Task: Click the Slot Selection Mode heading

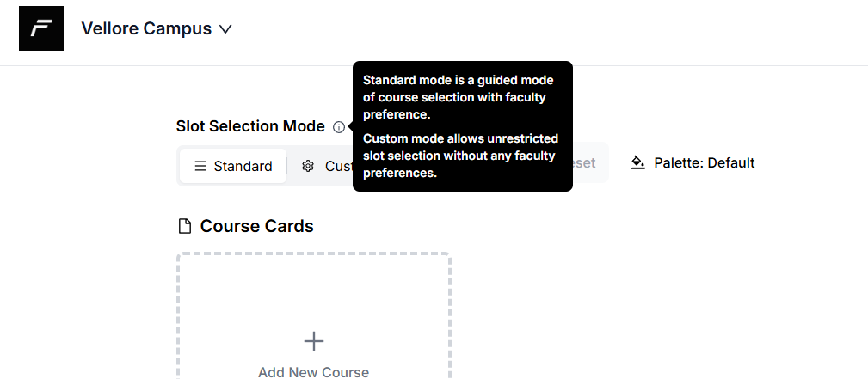Action: 250,126
